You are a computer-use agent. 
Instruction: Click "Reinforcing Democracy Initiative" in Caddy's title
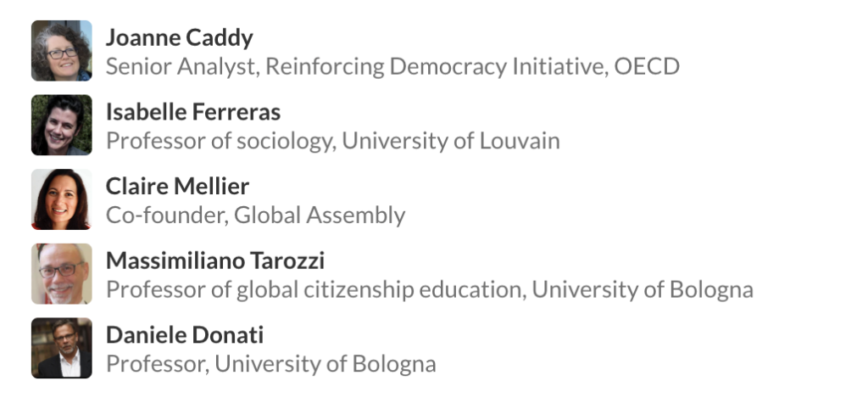[x=435, y=66]
